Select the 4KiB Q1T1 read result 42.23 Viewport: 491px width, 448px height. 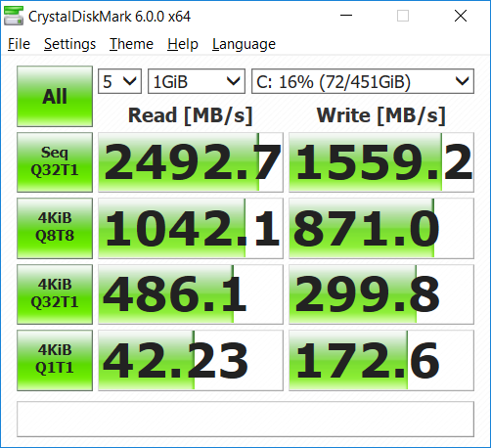click(x=191, y=360)
